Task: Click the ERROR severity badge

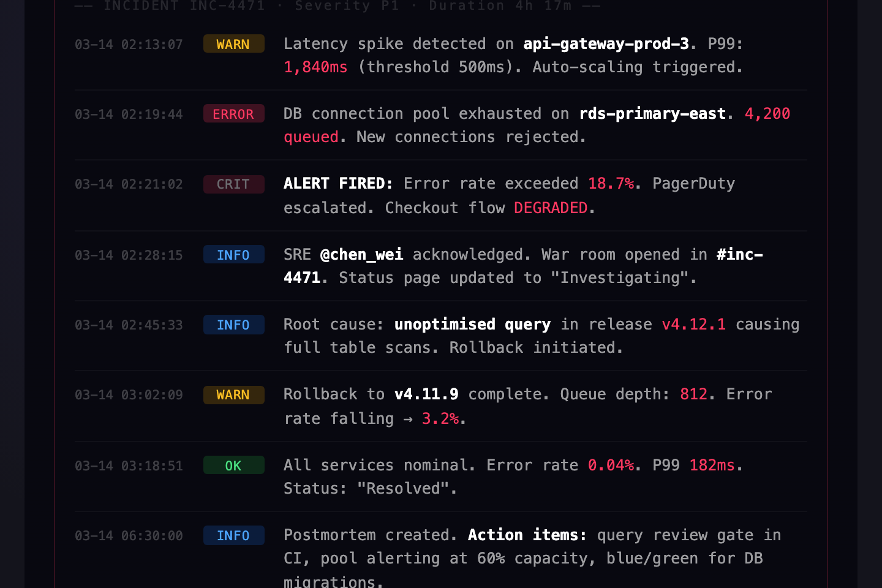Action: click(x=233, y=114)
